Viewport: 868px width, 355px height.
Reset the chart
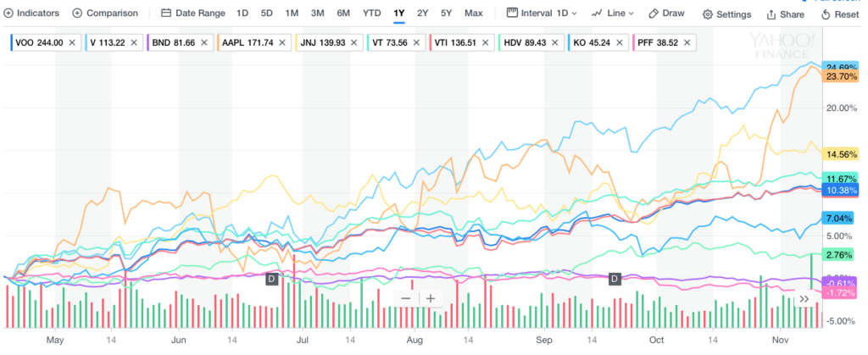(x=840, y=14)
